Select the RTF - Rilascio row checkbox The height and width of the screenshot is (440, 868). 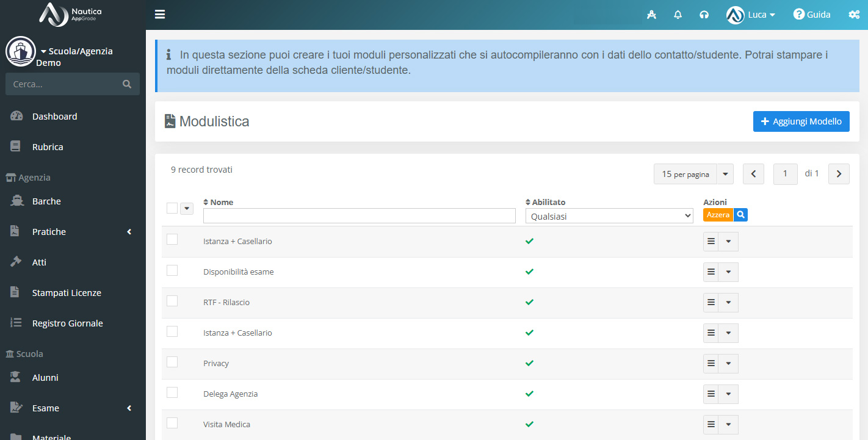172,300
